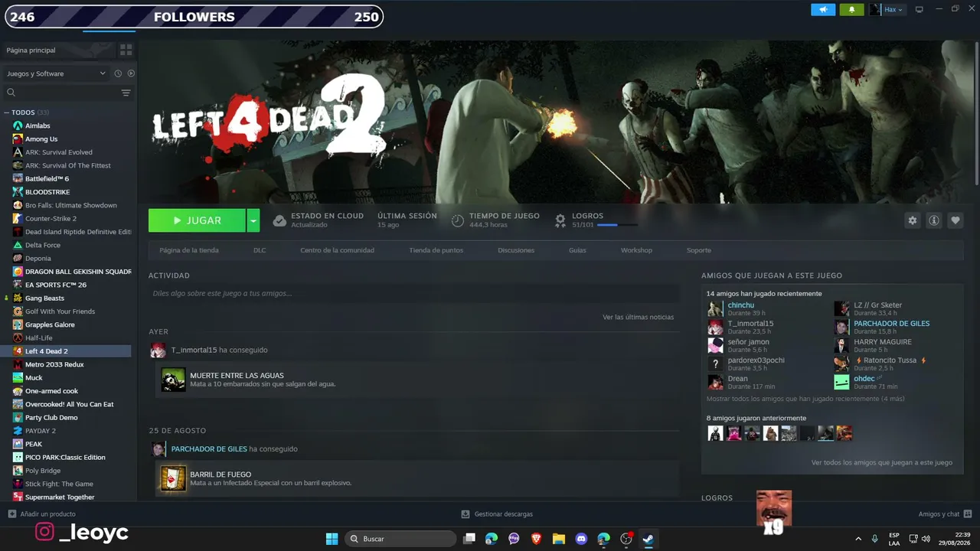Open Steam Cloud status icon
Viewport: 980px width, 551px height.
279,220
